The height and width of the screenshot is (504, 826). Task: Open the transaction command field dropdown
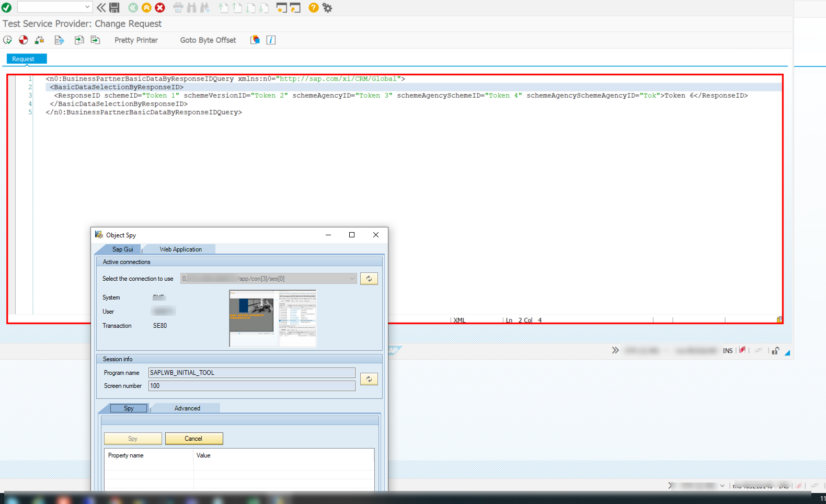tap(87, 7)
